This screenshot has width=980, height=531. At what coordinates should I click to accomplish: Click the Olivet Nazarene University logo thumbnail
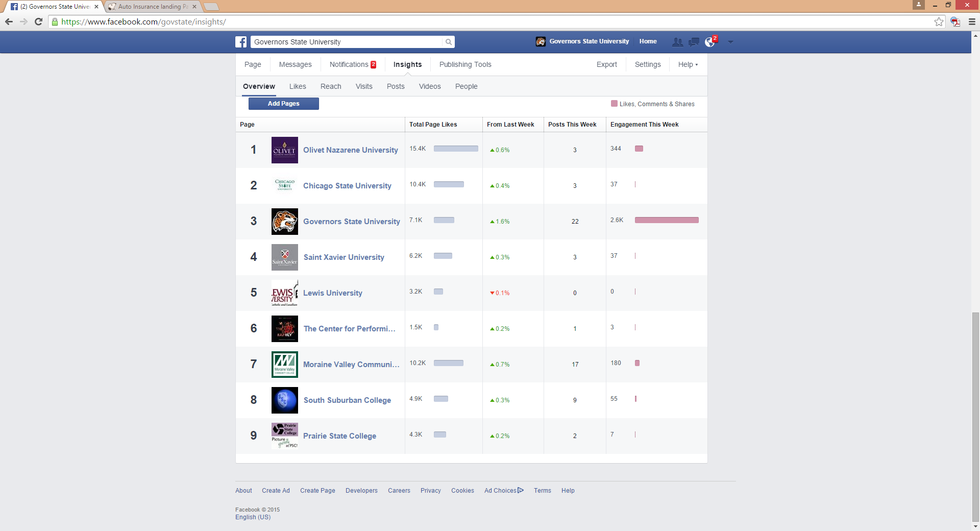coord(285,150)
